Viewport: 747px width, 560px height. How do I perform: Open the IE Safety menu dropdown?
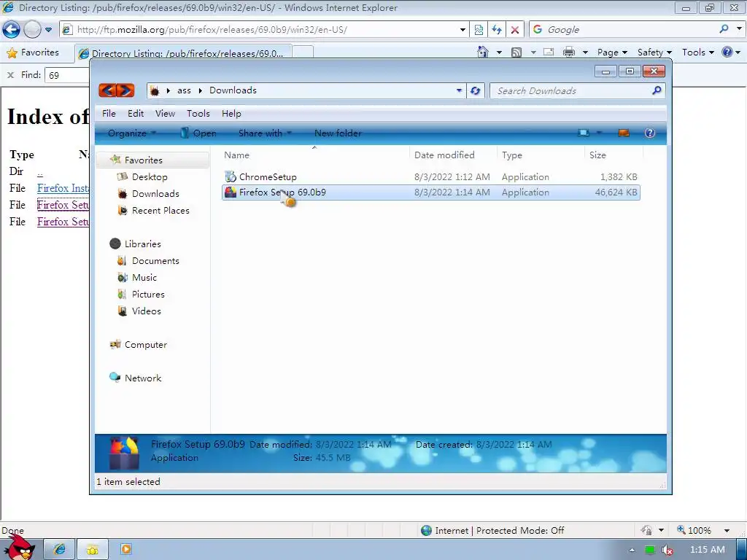point(654,52)
